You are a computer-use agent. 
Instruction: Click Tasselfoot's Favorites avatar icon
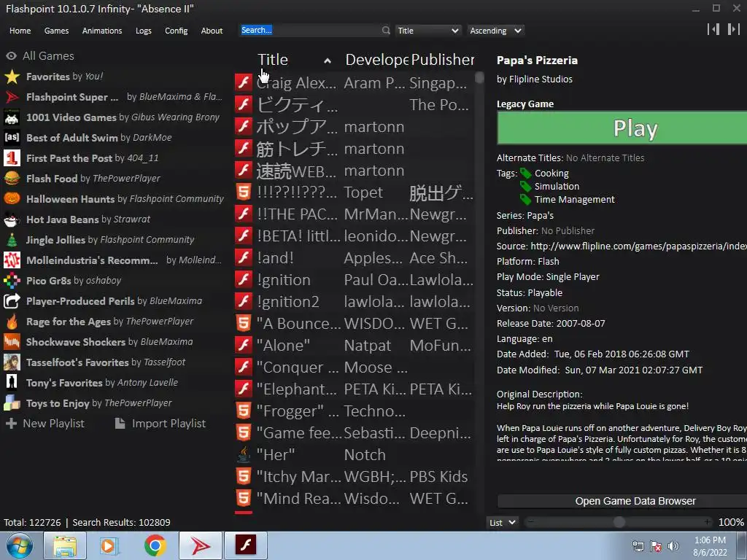12,362
